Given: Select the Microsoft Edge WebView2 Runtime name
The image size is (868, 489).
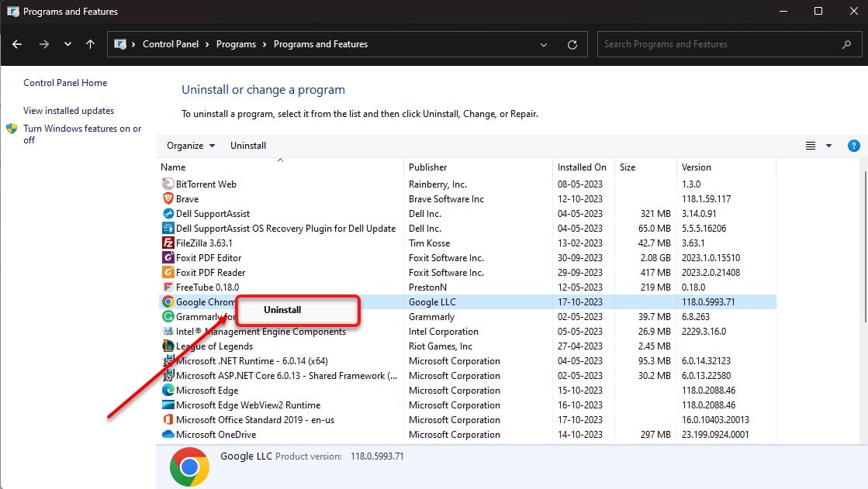Looking at the screenshot, I should [x=248, y=405].
